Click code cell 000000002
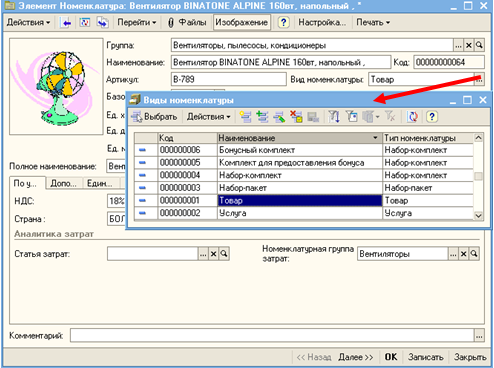Screen dimensions: 494x368 tap(187, 213)
